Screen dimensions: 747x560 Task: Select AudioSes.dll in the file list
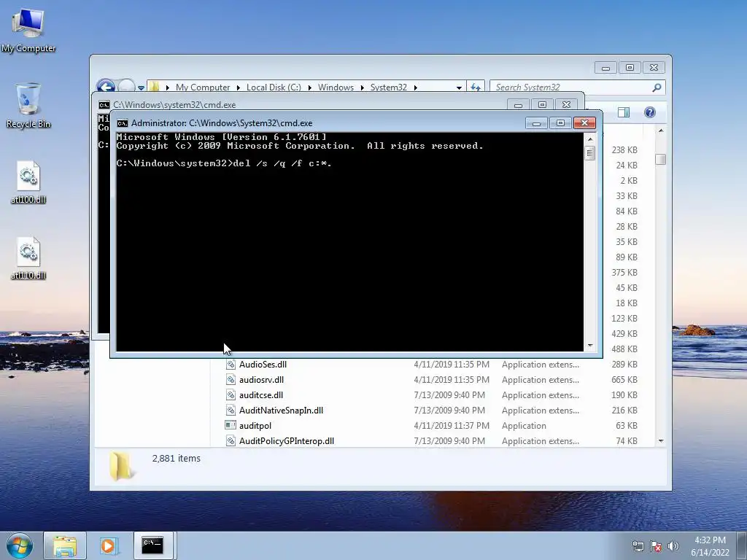click(263, 365)
